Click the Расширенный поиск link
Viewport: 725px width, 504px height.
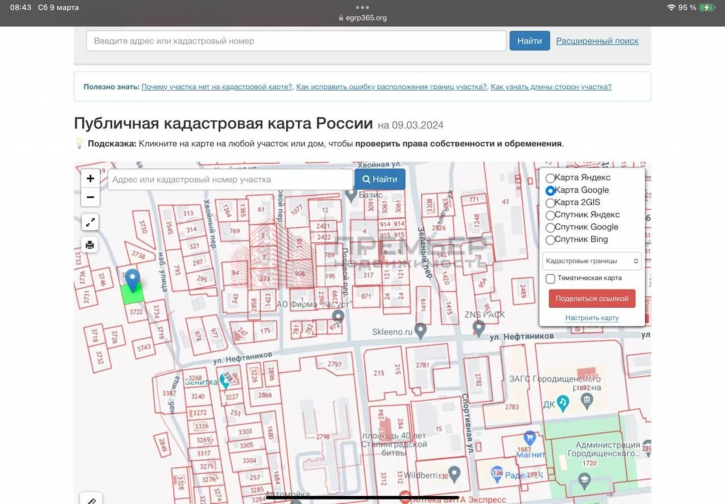pos(597,41)
